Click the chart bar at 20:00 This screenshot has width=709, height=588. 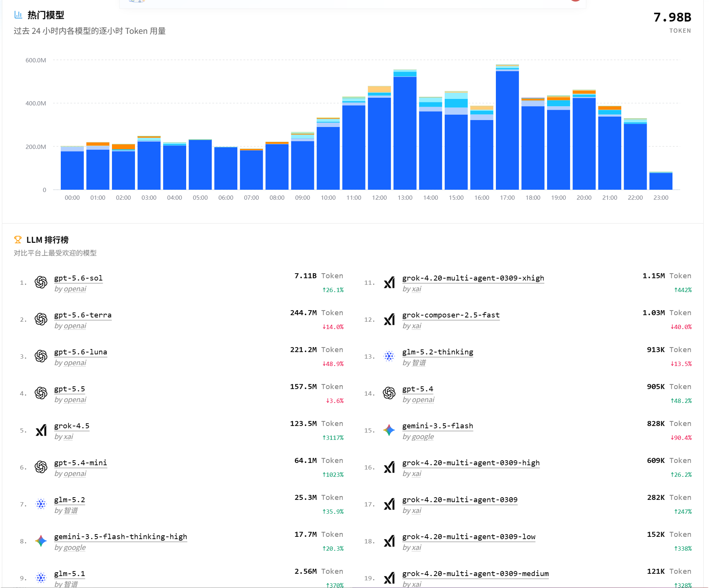[x=584, y=140]
